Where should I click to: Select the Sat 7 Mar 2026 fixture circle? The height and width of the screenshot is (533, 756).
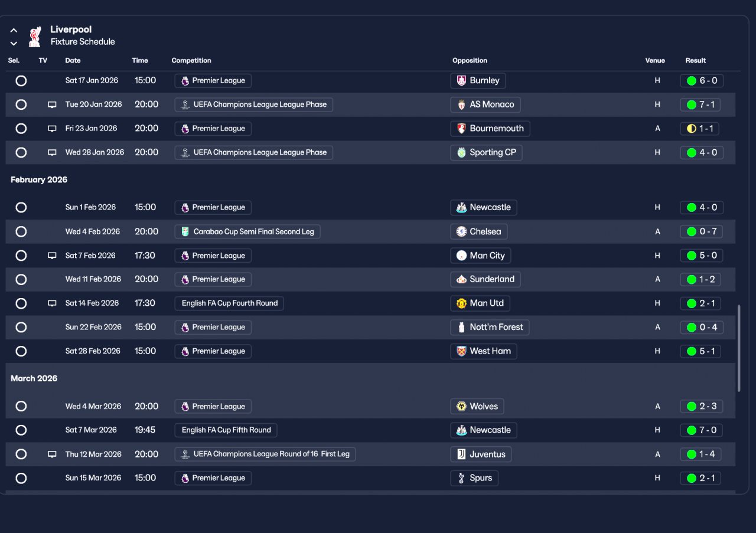pos(21,430)
